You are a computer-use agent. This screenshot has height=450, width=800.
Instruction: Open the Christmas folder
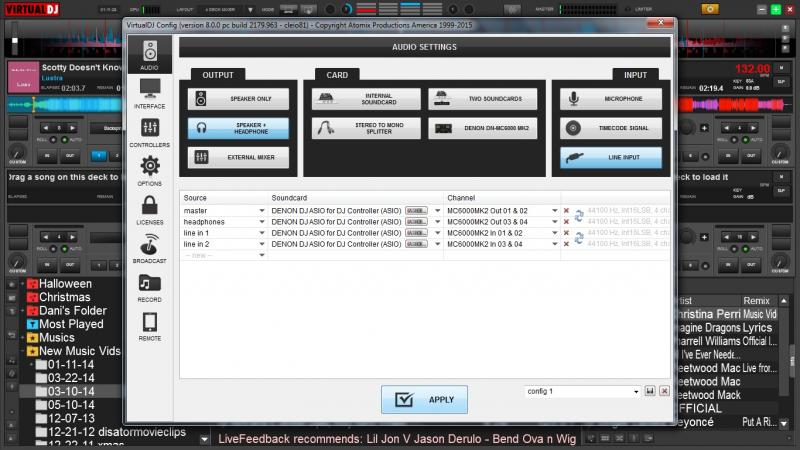click(65, 297)
